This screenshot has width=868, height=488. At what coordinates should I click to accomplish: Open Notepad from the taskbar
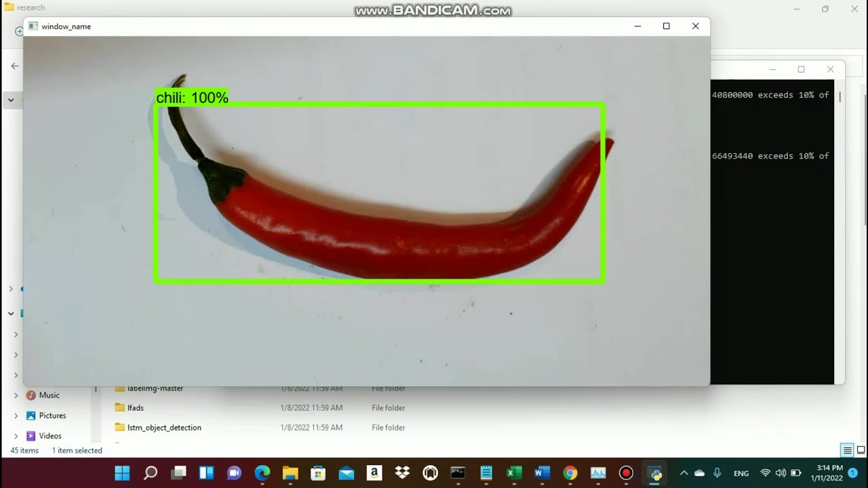click(x=486, y=472)
